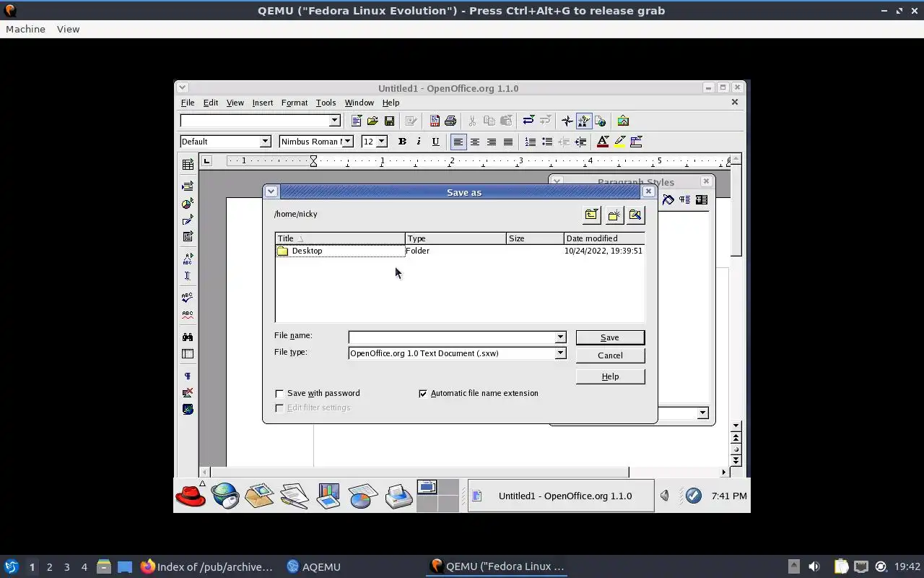Open the Insert menu
The image size is (924, 578).
coord(263,103)
